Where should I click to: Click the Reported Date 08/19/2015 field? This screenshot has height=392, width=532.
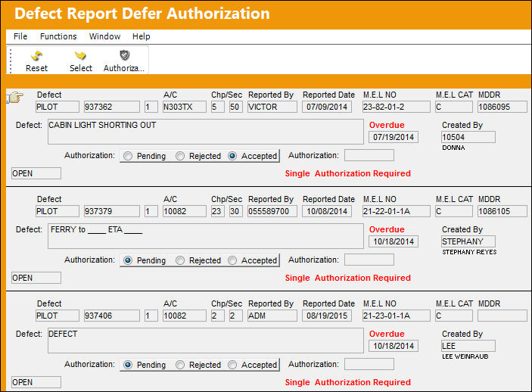[x=327, y=316]
